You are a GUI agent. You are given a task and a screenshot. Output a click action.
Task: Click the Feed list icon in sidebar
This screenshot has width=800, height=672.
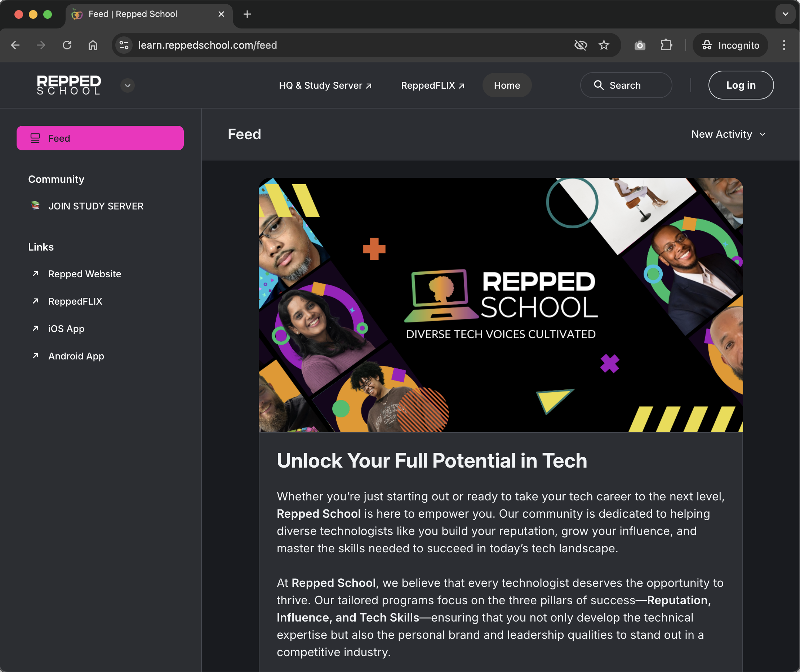35,138
